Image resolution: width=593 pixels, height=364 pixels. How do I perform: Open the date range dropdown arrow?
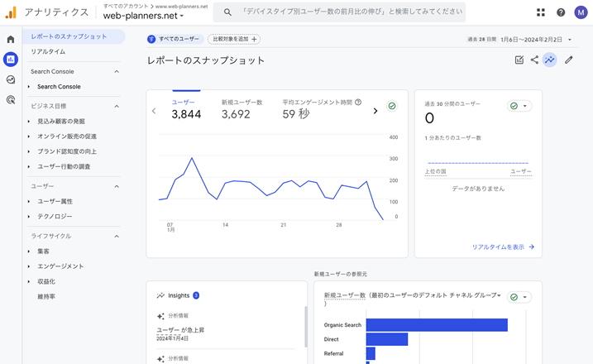click(570, 40)
